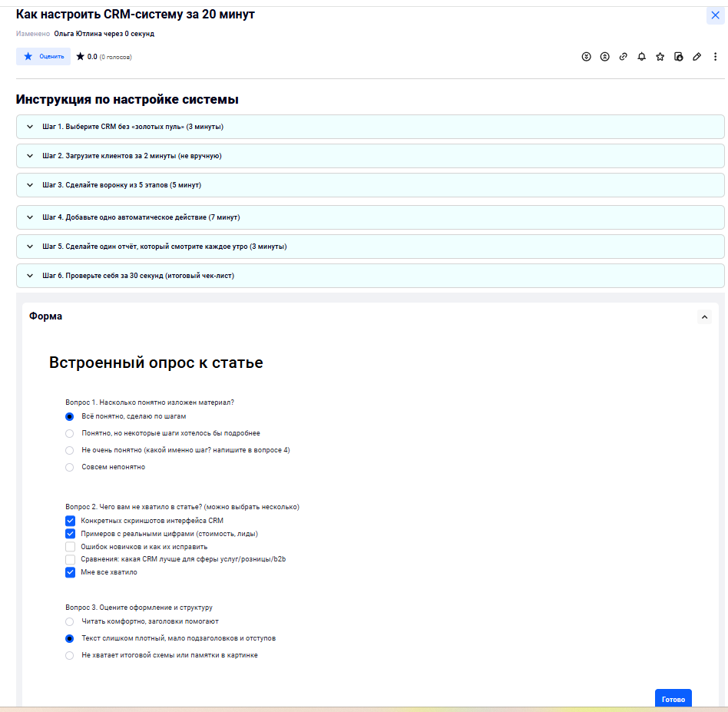728x712 pixels.
Task: Select 'Всё понятно, сделаю по шагам' option
Action: (x=69, y=416)
